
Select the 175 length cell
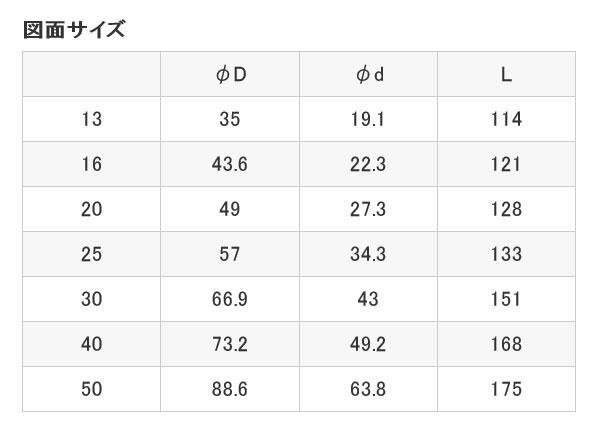tap(506, 389)
